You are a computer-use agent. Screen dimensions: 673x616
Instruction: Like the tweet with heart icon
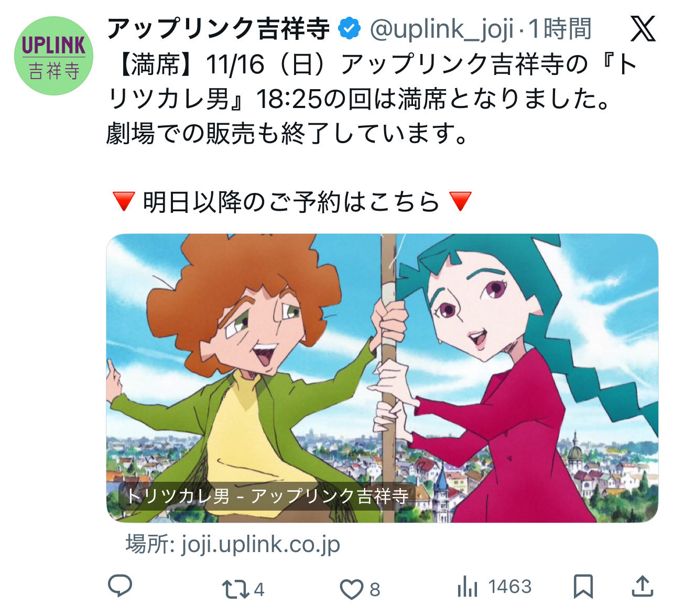point(351,589)
